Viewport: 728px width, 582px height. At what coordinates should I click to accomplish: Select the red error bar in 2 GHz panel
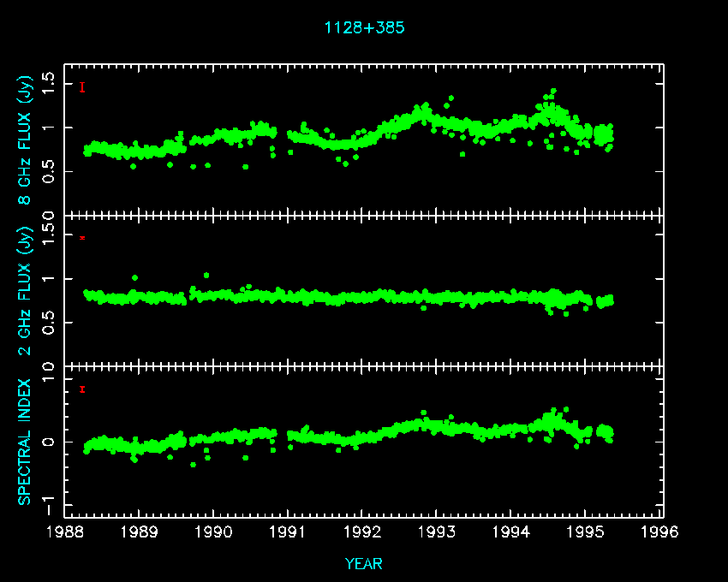tap(82, 237)
